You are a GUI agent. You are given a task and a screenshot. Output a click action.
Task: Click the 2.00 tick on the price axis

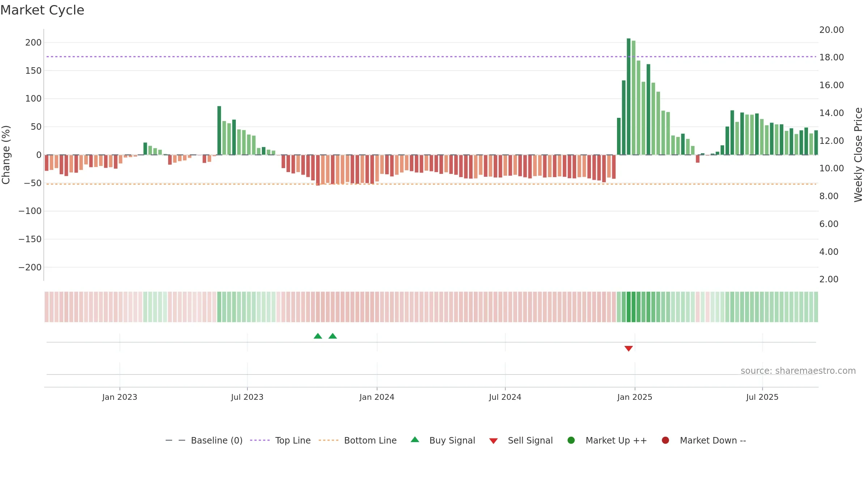tap(829, 279)
